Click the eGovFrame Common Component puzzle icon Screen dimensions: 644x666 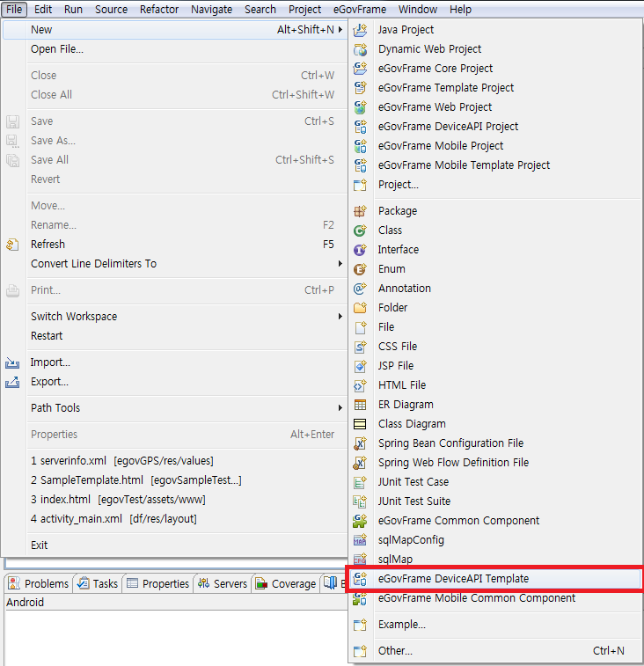360,521
